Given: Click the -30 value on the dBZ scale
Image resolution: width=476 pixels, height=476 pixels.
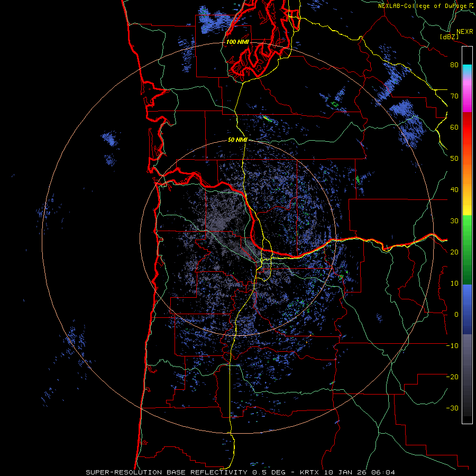Looking at the screenshot, I should point(452,408).
